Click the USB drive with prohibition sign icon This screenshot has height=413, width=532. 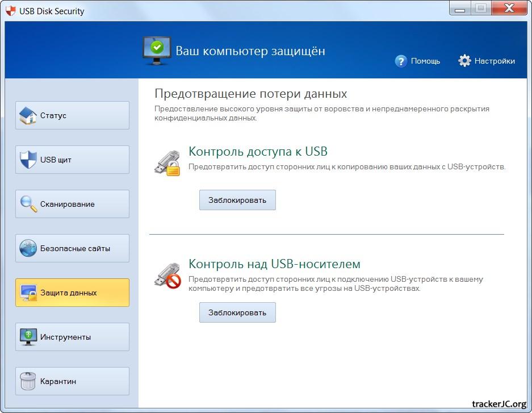(x=167, y=275)
